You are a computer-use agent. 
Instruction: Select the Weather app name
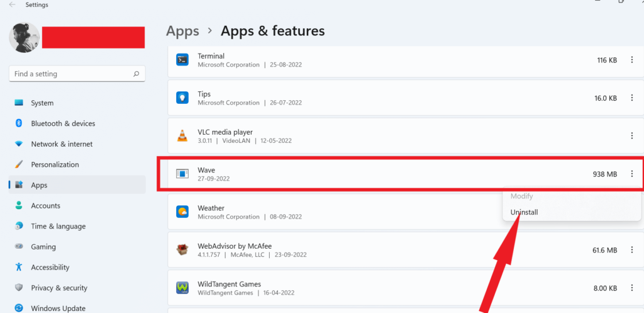[211, 208]
